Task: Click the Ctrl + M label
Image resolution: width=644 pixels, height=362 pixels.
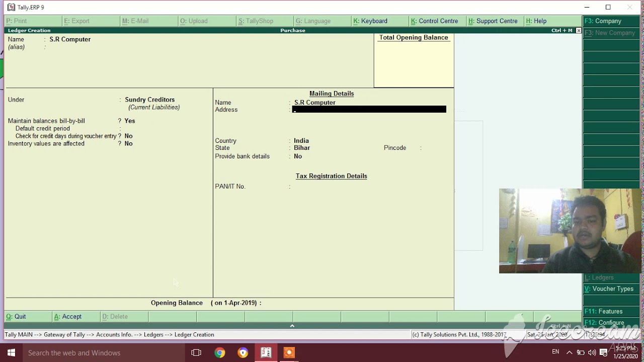Action: [x=561, y=31]
